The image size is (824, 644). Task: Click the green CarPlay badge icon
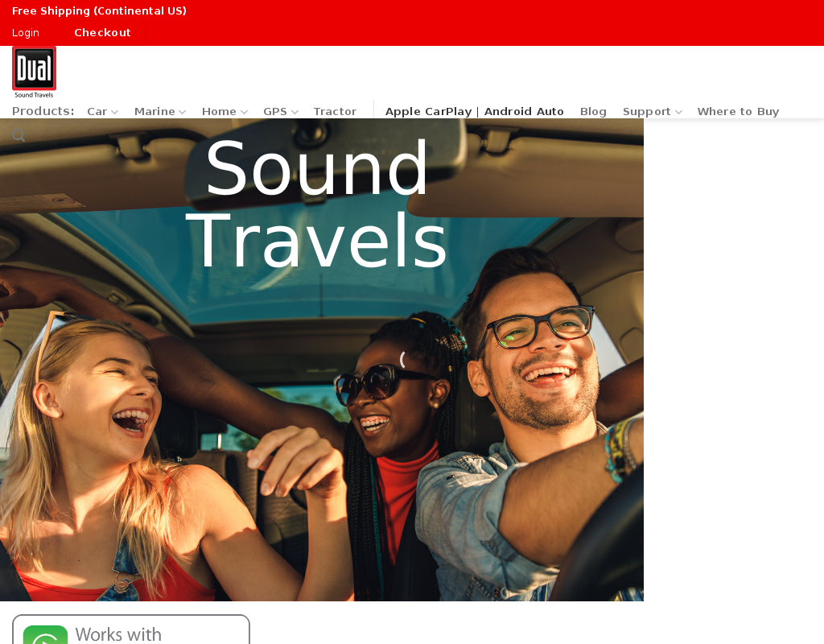point(46,636)
